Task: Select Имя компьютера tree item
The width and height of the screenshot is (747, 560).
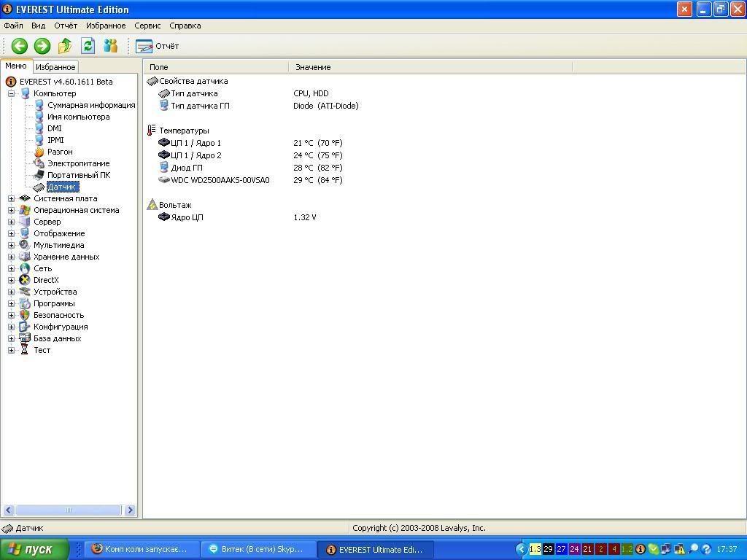Action: [x=78, y=117]
